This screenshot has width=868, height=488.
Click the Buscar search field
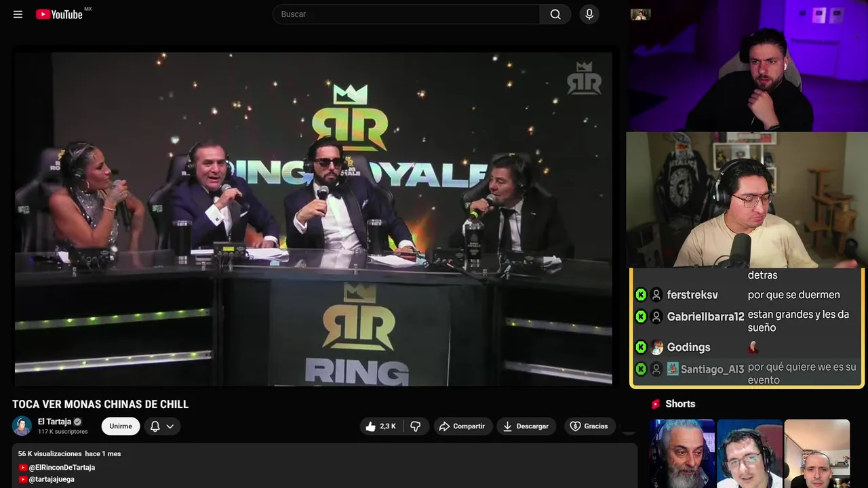click(x=406, y=14)
